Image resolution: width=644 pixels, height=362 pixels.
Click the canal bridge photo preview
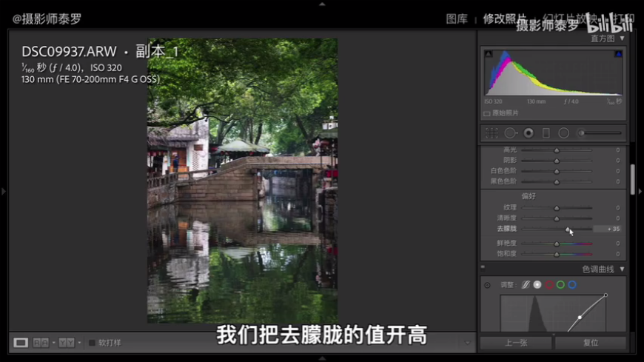[242, 181]
